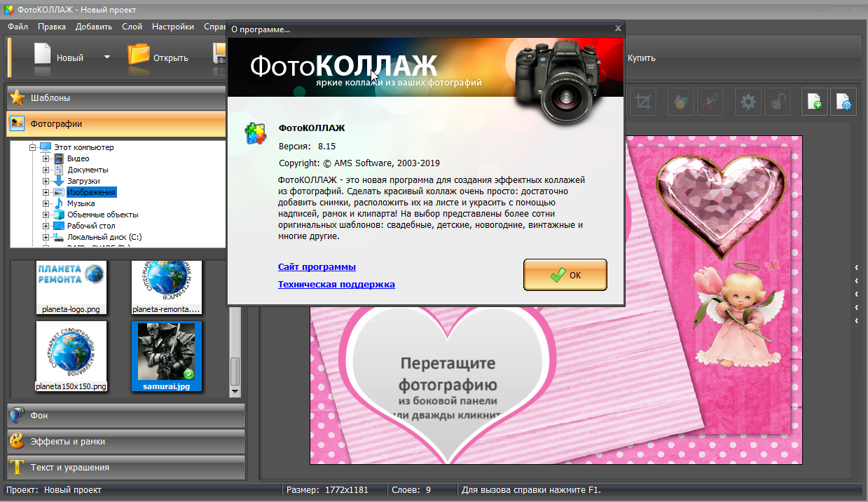Select the Рабочий стол tree row
Screen dimensions: 868x502
click(91, 226)
